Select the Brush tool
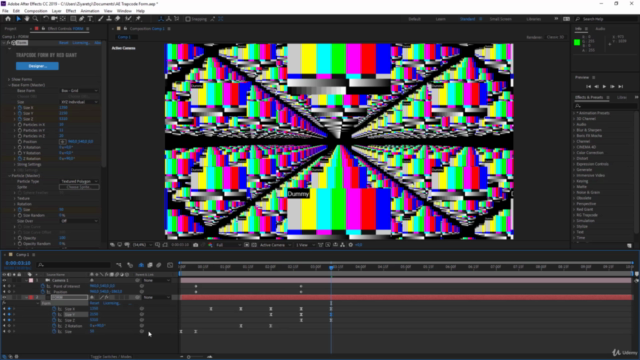This screenshot has height=360, width=640. (x=100, y=19)
